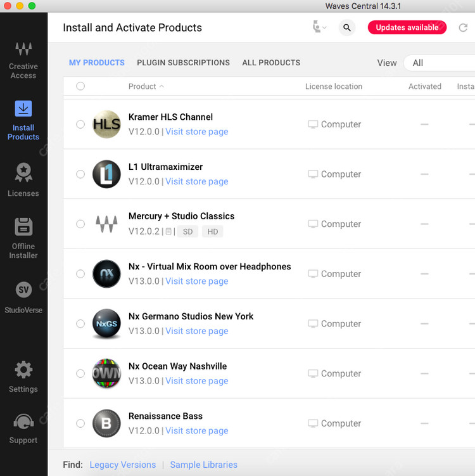The width and height of the screenshot is (475, 476).
Task: Click the search magnifier icon
Action: point(346,28)
